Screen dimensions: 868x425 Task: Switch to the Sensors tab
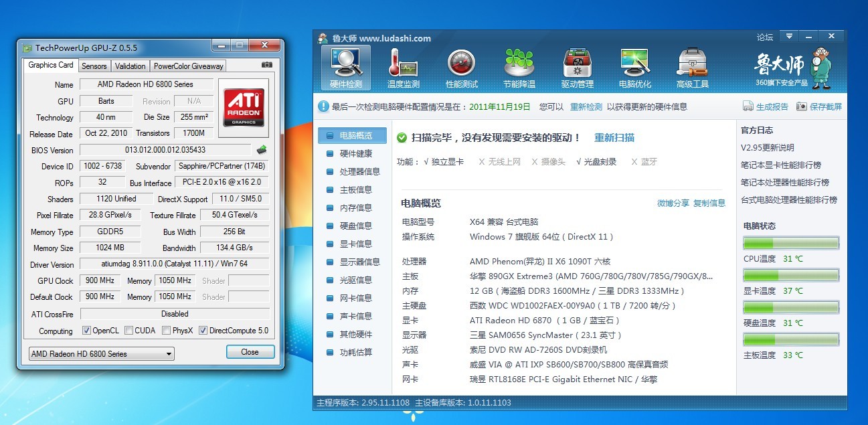(94, 66)
